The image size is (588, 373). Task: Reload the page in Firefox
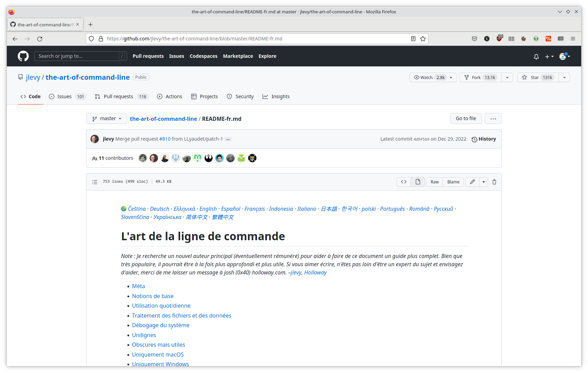[40, 39]
